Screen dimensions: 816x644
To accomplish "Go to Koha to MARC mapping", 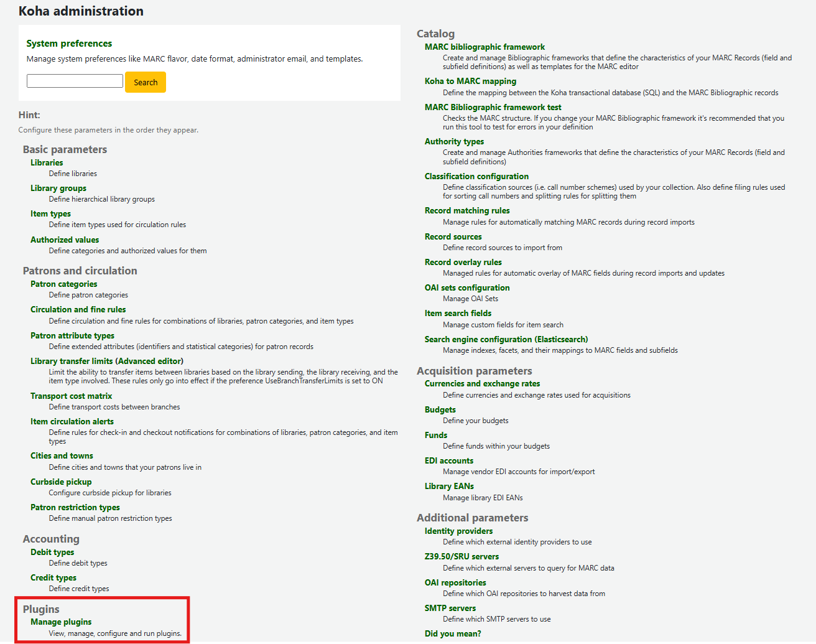I will pos(470,82).
